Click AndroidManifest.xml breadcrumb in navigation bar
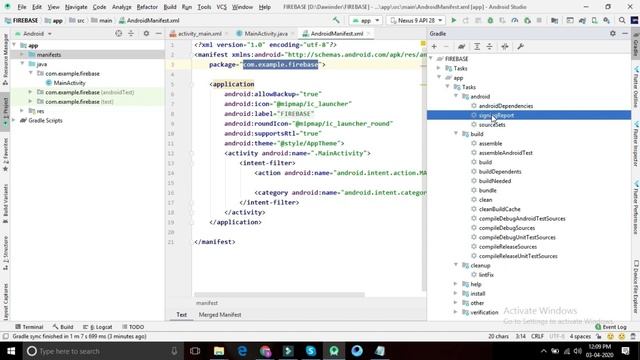The width and height of the screenshot is (640, 360). pos(149,20)
